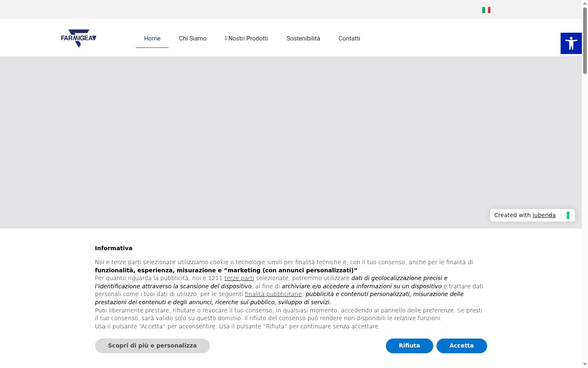The image size is (588, 368).
Task: Click Scopri di più e personalizza
Action: click(152, 346)
